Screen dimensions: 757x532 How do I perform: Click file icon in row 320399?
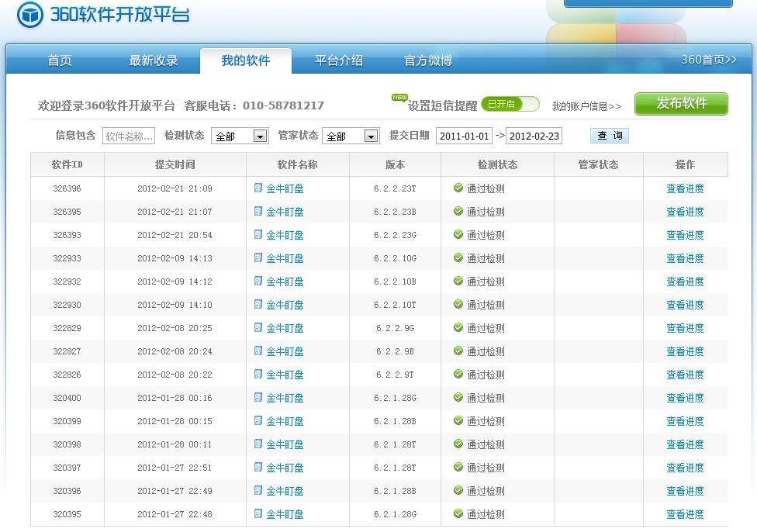(x=258, y=420)
